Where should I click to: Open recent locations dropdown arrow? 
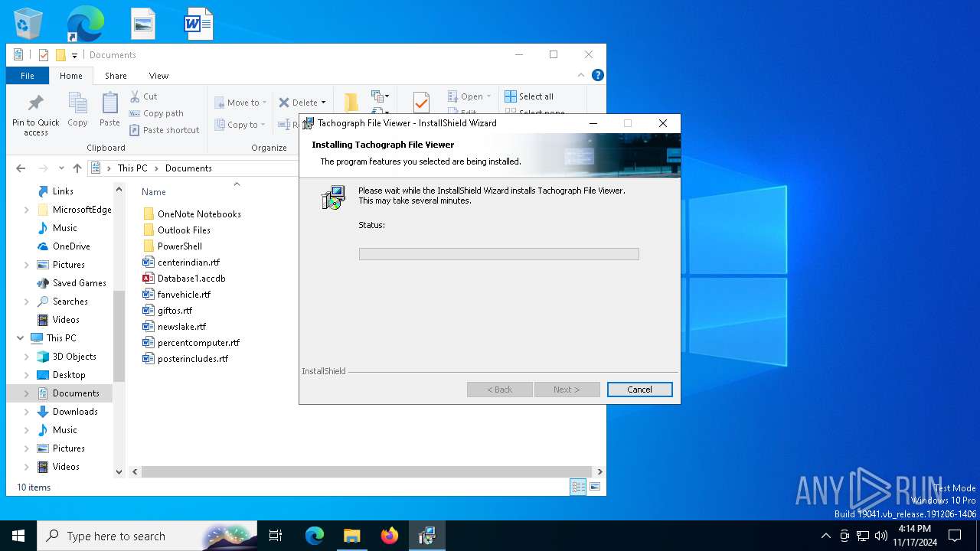click(61, 168)
